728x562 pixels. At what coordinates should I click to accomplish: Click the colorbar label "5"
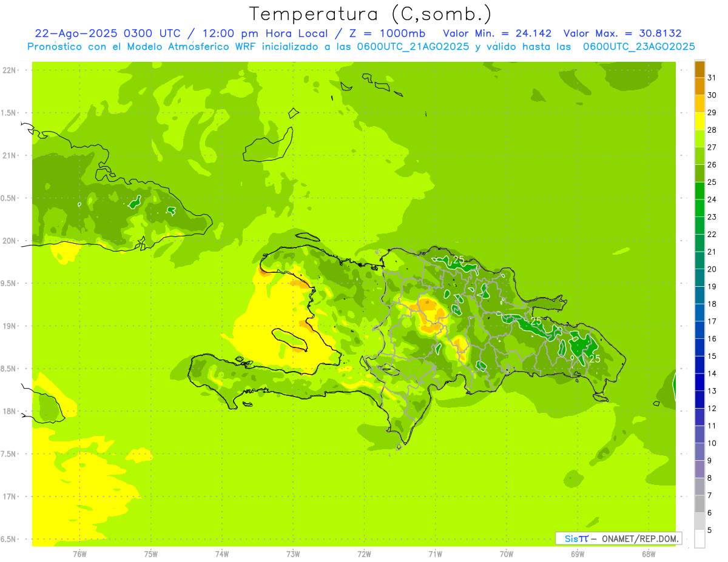coord(710,530)
